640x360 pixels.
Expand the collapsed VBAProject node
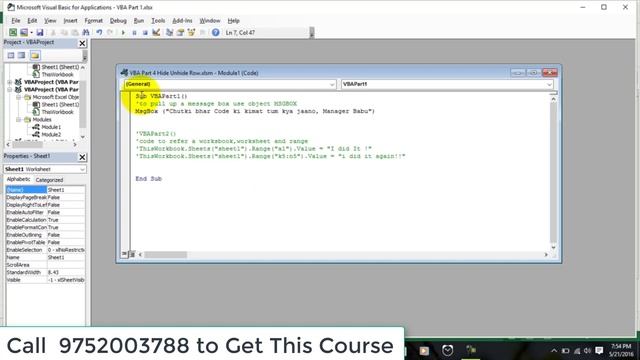(10, 82)
